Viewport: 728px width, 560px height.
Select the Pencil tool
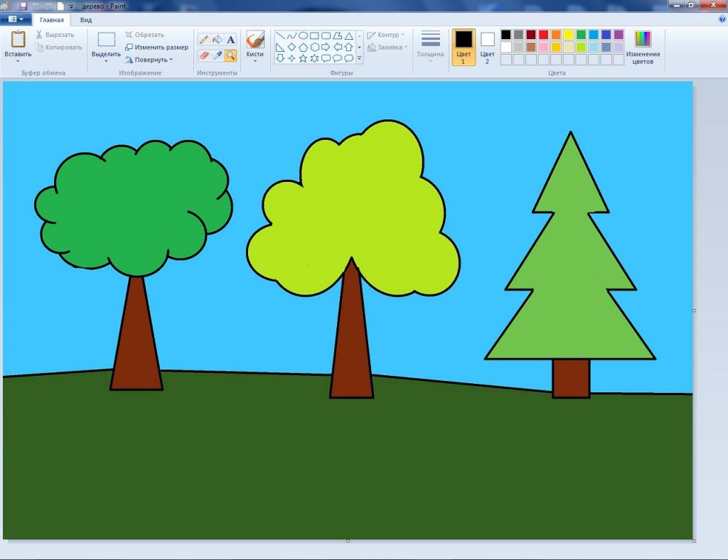204,40
